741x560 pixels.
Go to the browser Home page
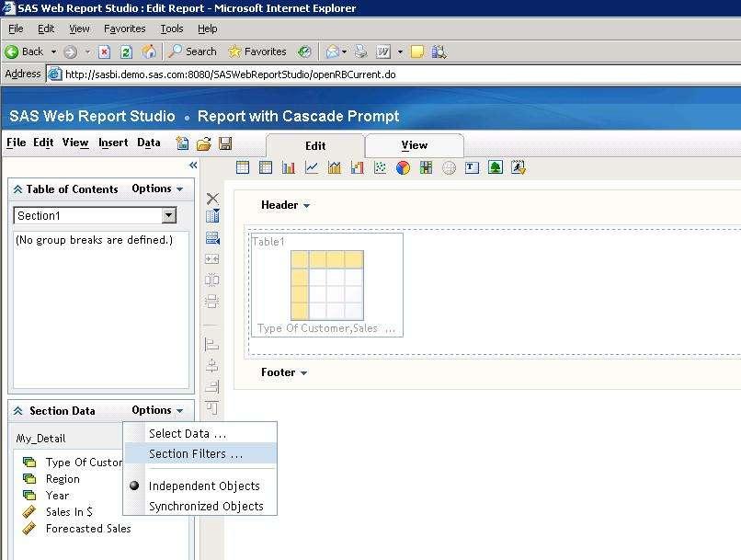(149, 51)
